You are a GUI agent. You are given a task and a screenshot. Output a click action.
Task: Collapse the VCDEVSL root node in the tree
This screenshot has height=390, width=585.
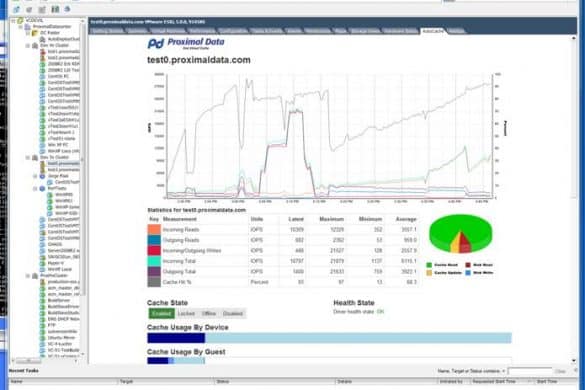(x=13, y=21)
